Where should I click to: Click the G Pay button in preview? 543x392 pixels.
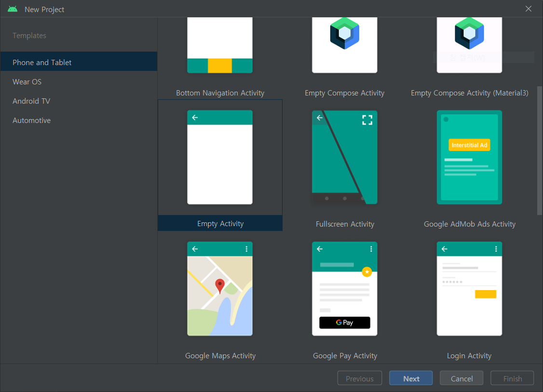(x=345, y=323)
